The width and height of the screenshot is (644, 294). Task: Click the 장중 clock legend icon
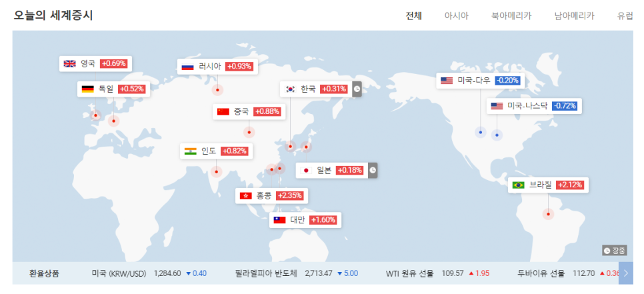pos(607,251)
